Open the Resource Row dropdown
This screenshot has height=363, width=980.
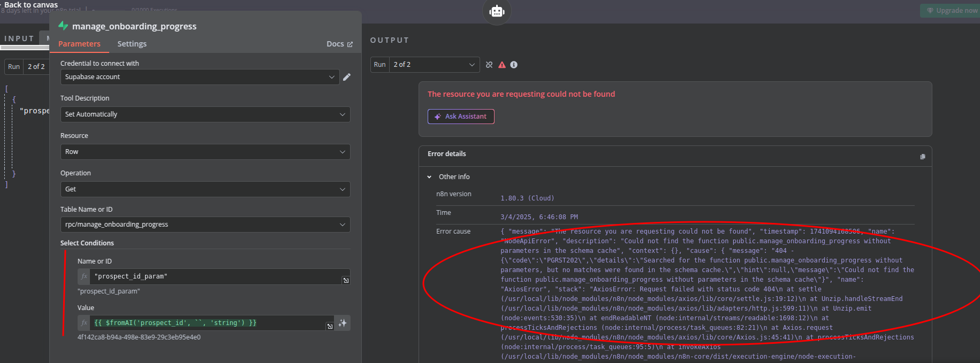(x=205, y=152)
